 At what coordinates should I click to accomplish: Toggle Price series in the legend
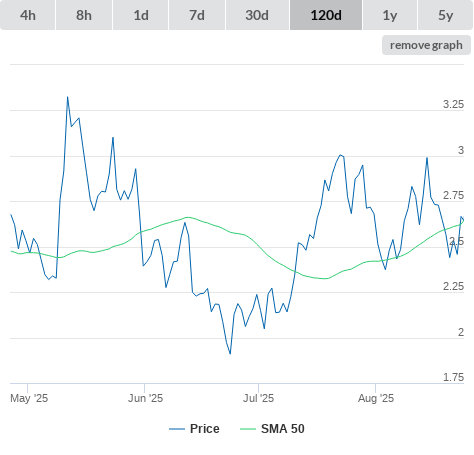point(205,429)
